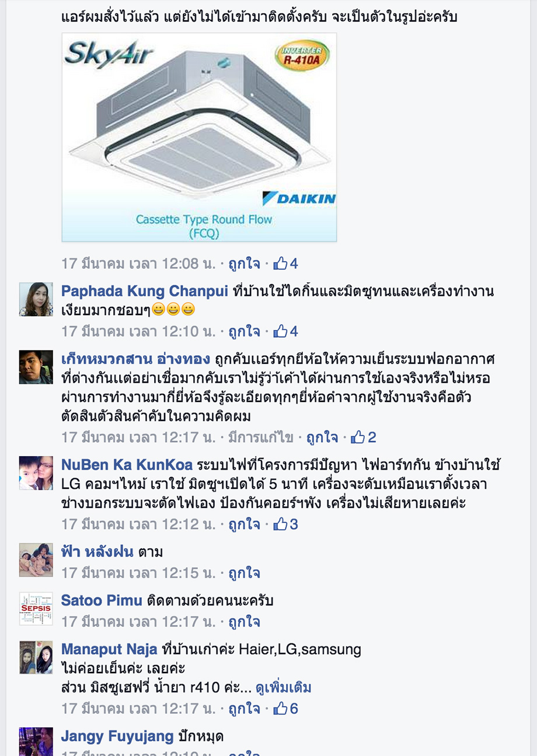The height and width of the screenshot is (756, 537).
Task: Open NuBen Ka KunKoa's avatar
Action: (x=36, y=473)
